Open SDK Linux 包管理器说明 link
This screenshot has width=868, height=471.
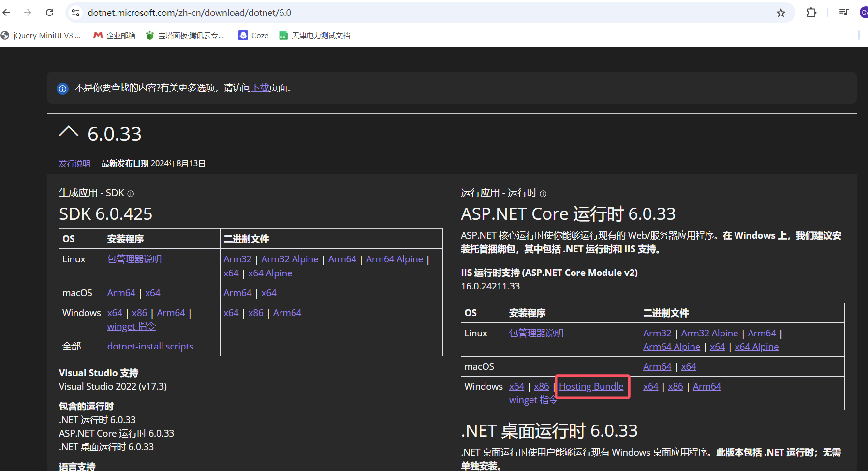134,259
